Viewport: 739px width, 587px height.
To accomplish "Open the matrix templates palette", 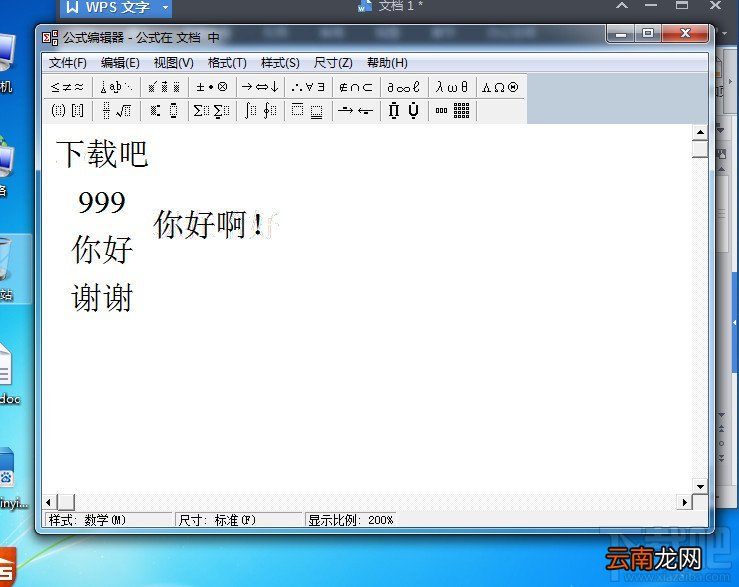I will pos(452,111).
